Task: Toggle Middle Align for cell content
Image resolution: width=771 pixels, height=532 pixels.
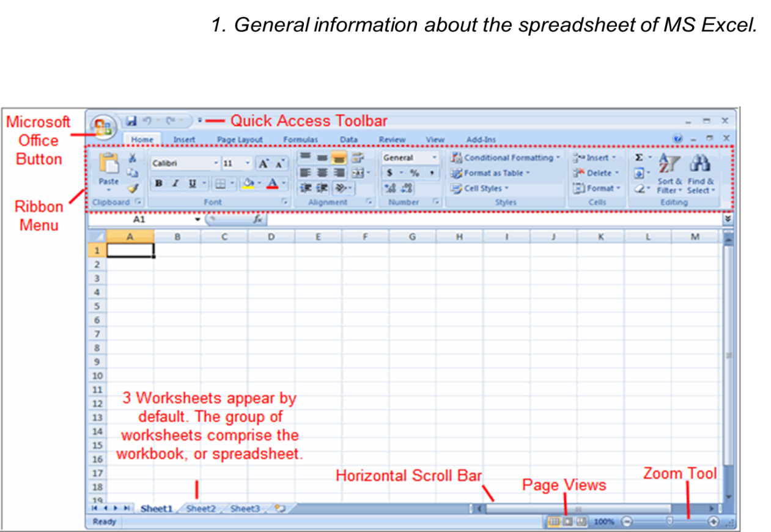Action: [321, 158]
